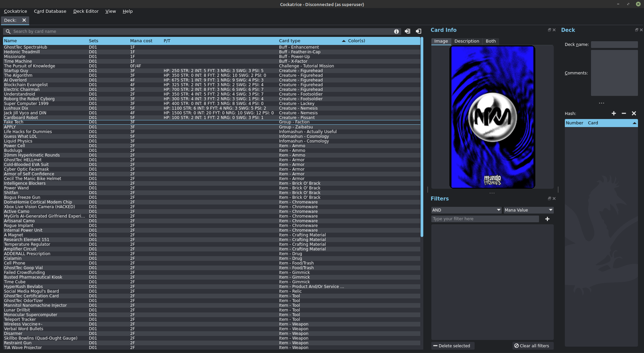Add filter with the plus icon
This screenshot has width=644, height=353.
pos(547,219)
